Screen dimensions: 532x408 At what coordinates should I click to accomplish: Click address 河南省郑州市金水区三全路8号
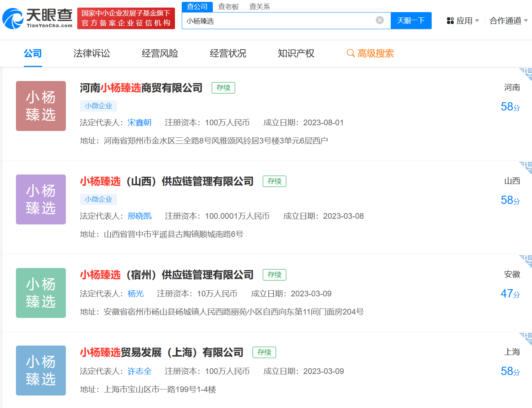coord(216,141)
